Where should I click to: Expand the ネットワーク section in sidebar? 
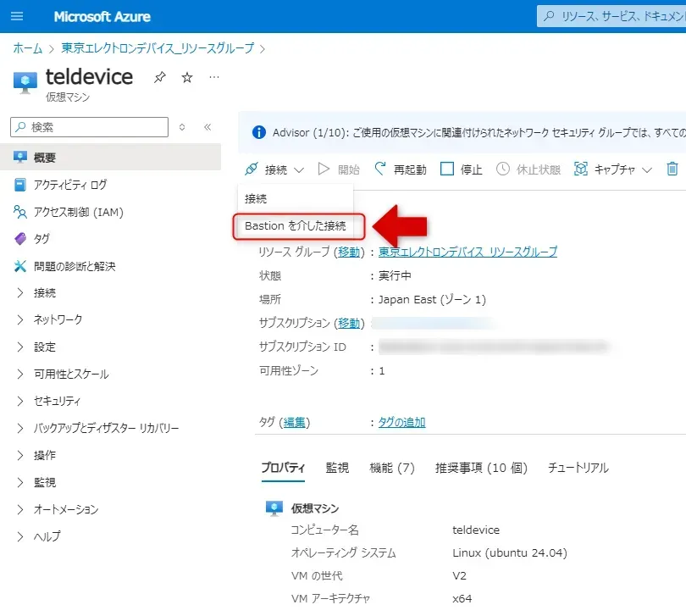point(58,319)
